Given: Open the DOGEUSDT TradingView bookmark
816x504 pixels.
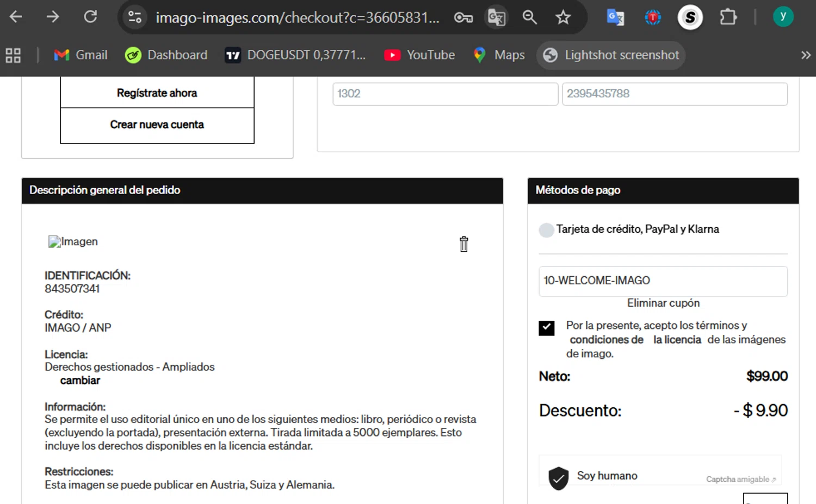Looking at the screenshot, I should (295, 55).
